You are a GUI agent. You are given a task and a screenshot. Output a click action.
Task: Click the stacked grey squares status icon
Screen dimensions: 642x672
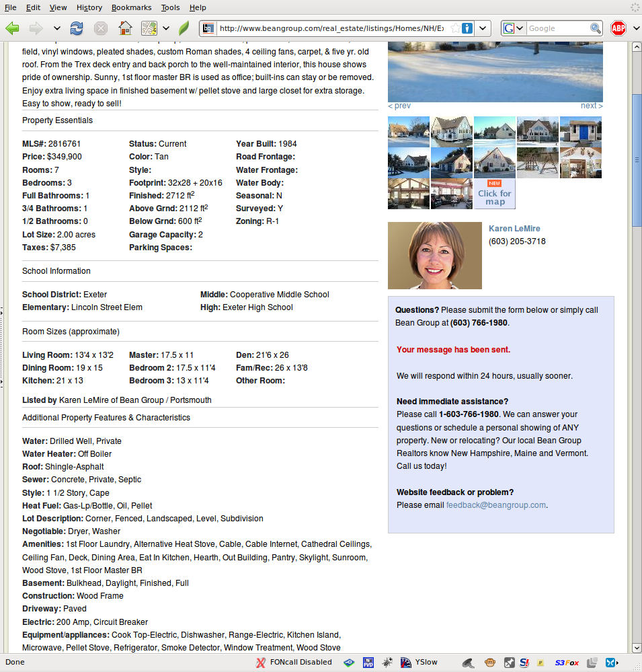(x=592, y=663)
